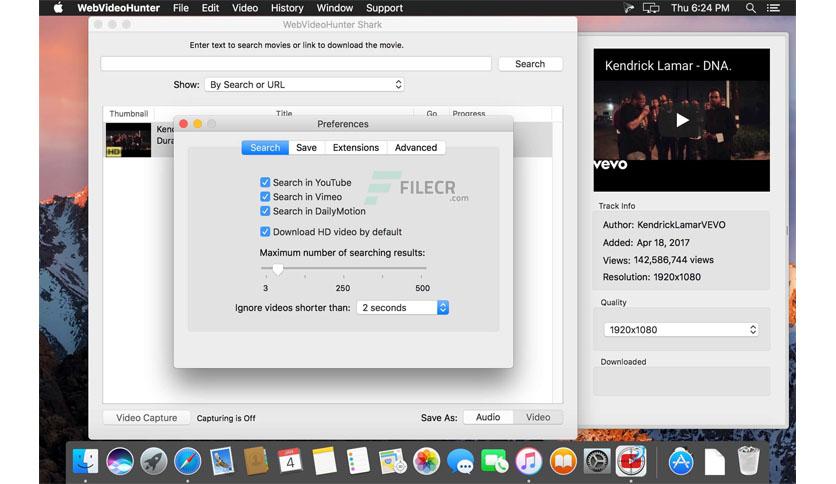Open the File menu

[x=181, y=8]
